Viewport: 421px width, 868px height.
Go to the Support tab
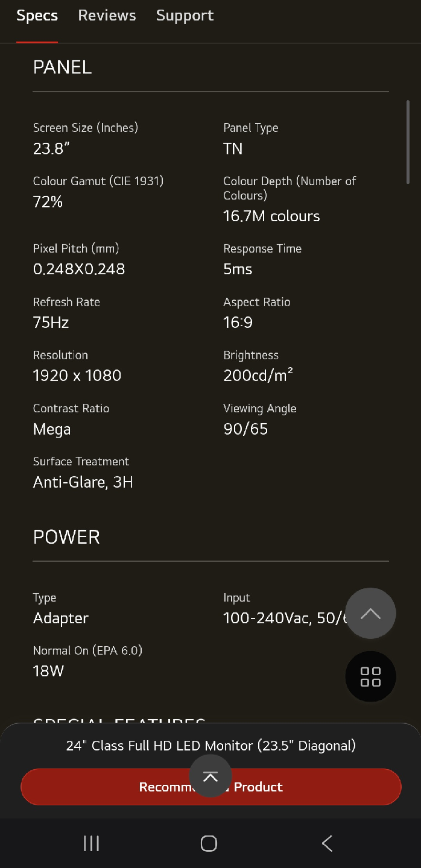click(185, 16)
